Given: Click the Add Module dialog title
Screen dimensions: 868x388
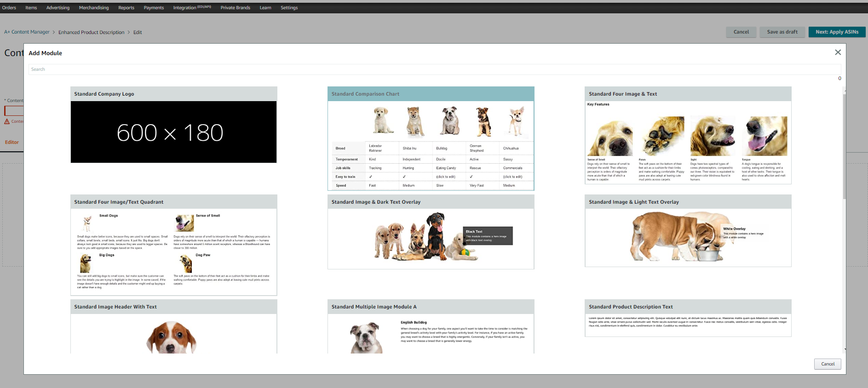Looking at the screenshot, I should [x=45, y=53].
